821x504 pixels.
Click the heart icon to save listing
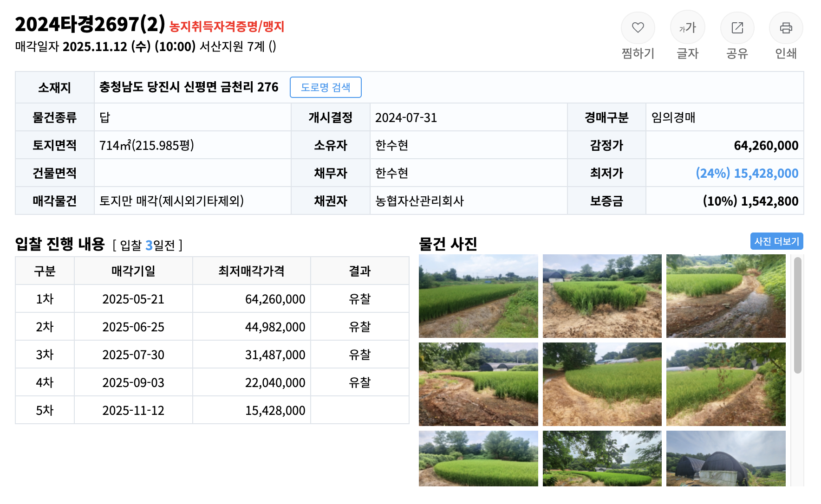pyautogui.click(x=638, y=28)
